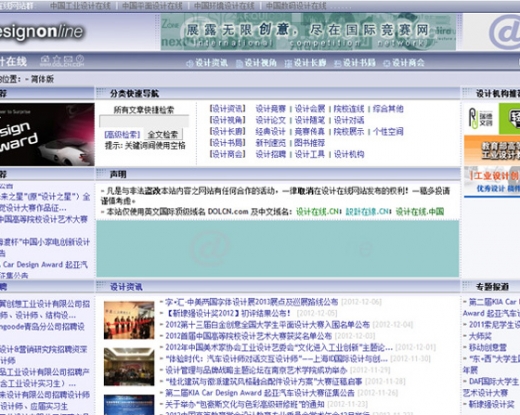Open the [设计商会] category link
Viewport: 520px width, 415px height.
point(227,154)
